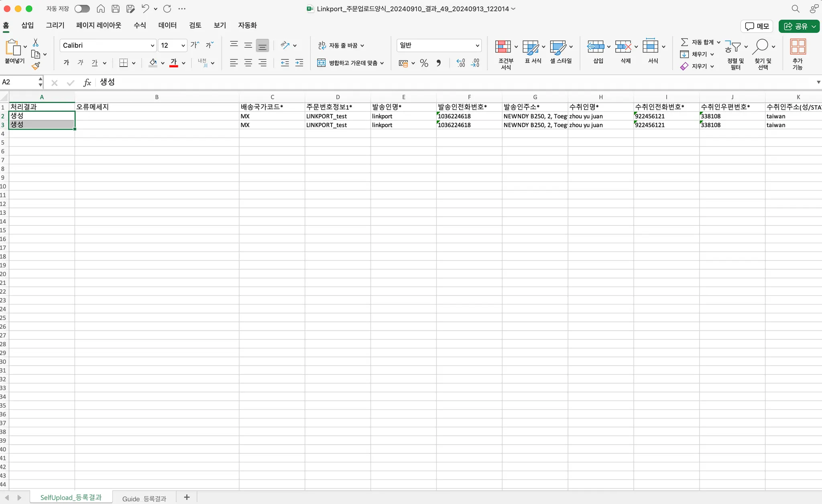
Task: Expand the number format 일반 dropdown
Action: click(477, 45)
